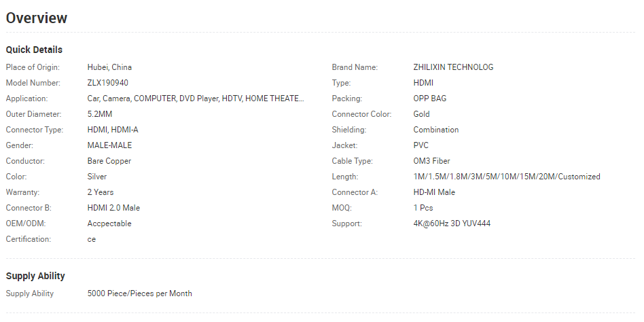Click the Connector Color Gold value
Viewport: 644px width, 322px height.
(421, 114)
